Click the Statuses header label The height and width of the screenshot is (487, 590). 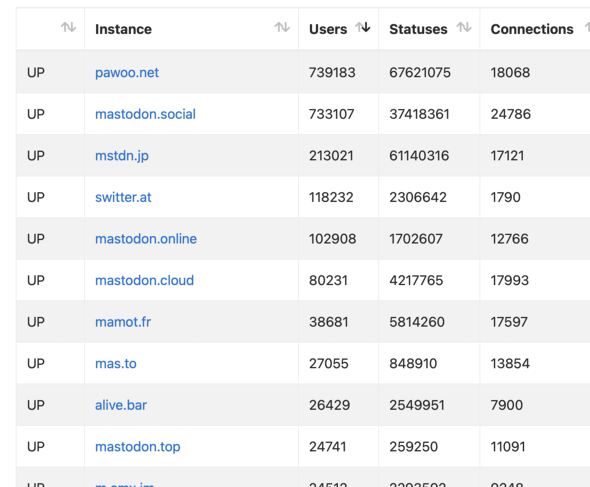coord(418,29)
